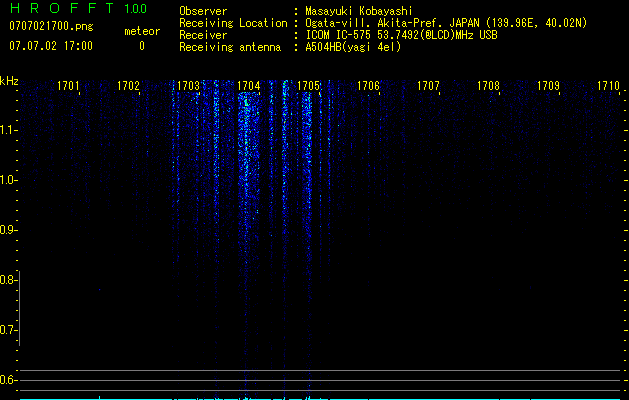Click the 1705 time marker
629x400 pixels.
[308, 85]
